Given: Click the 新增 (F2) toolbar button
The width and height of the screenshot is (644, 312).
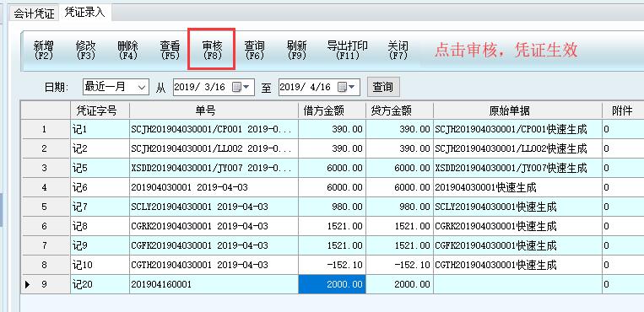Looking at the screenshot, I should (44, 50).
